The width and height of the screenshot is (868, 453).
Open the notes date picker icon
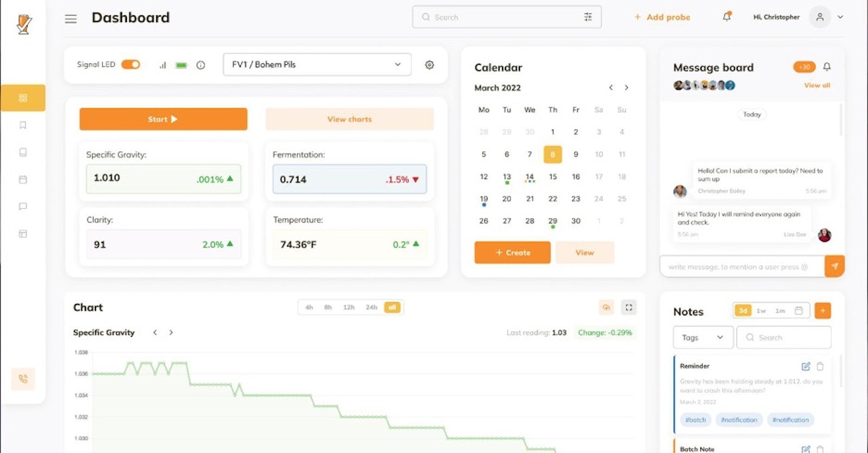click(x=799, y=311)
